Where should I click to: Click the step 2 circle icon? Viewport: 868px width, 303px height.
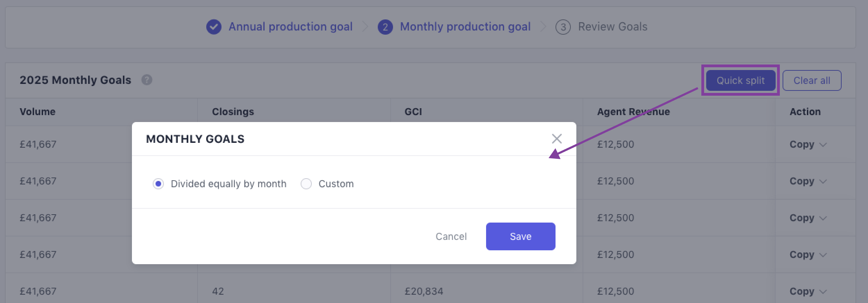point(385,27)
